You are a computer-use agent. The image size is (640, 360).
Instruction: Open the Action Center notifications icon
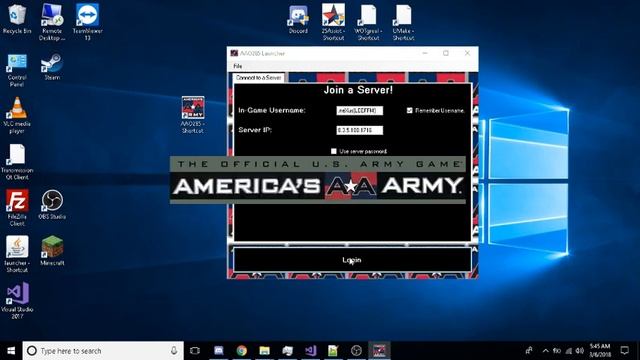tap(624, 351)
